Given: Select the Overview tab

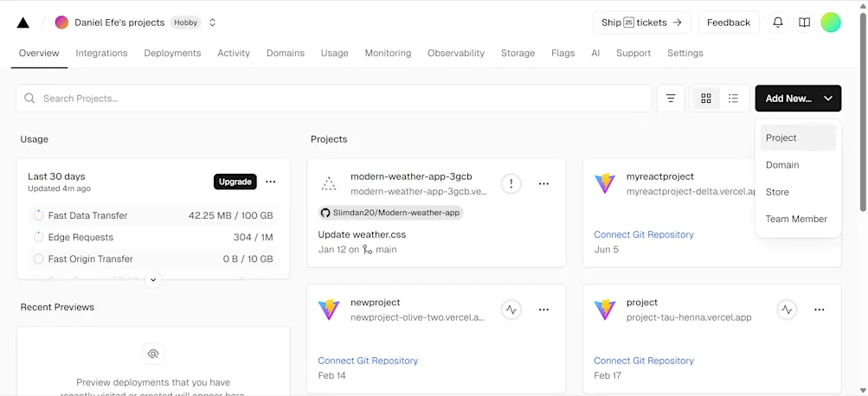Looking at the screenshot, I should click(x=39, y=53).
